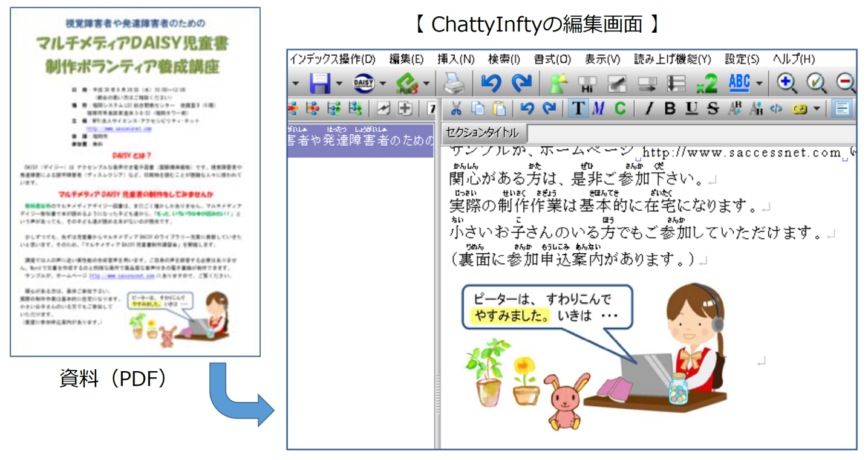The image size is (868, 460).
Task: Click the PDF flyer thumbnail
Action: click(135, 182)
